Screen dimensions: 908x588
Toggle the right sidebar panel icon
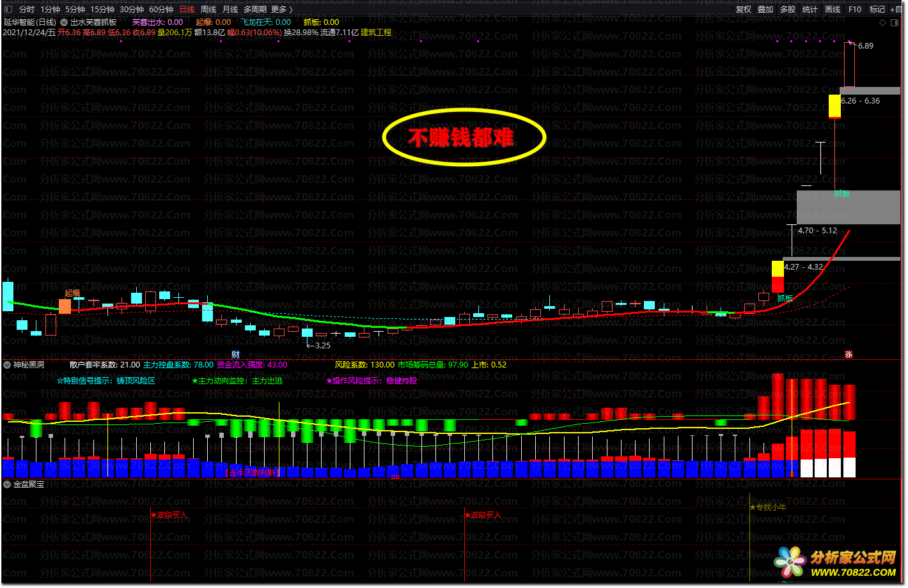pyautogui.click(x=895, y=22)
